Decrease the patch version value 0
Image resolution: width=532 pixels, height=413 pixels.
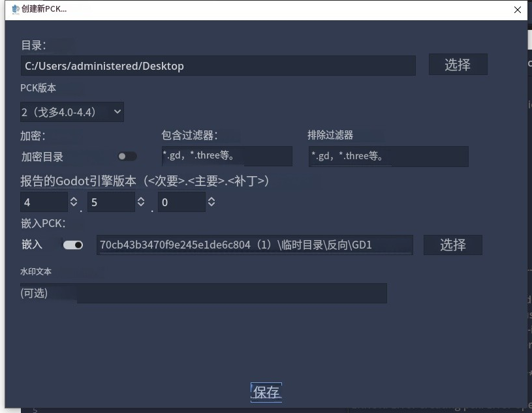coord(211,206)
